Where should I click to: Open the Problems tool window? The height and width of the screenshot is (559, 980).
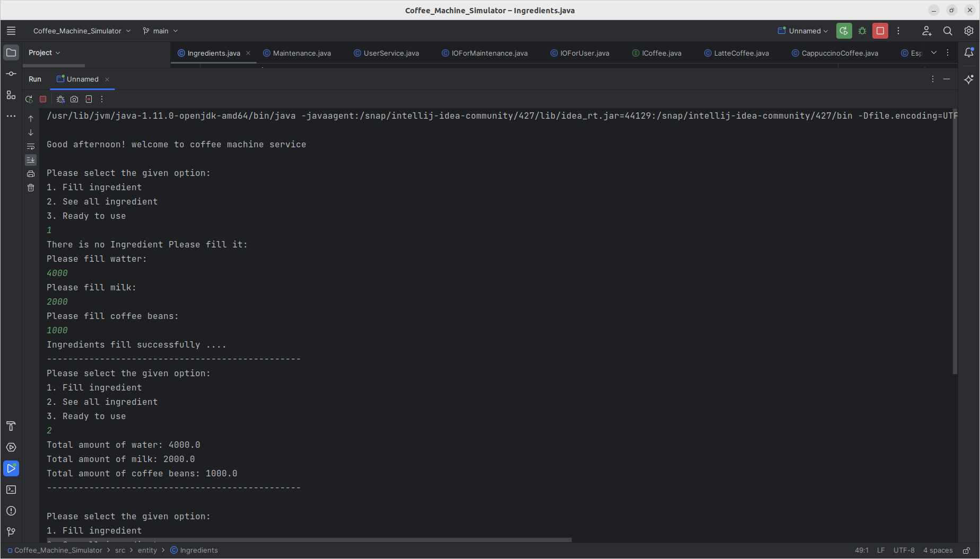11,511
